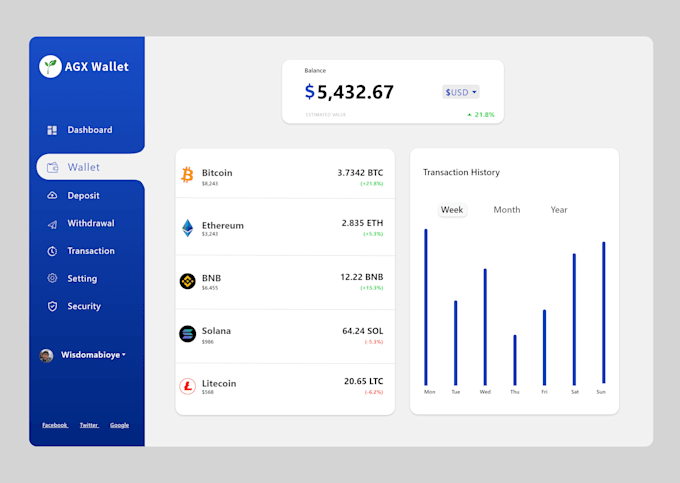Open the Withdrawal menu item
The height and width of the screenshot is (483, 680).
click(x=91, y=223)
